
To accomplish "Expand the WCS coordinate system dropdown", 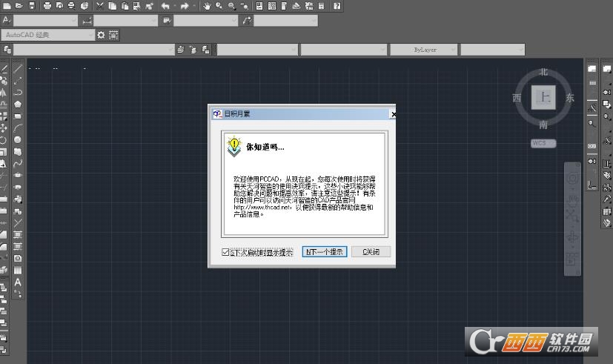I will click(x=543, y=143).
